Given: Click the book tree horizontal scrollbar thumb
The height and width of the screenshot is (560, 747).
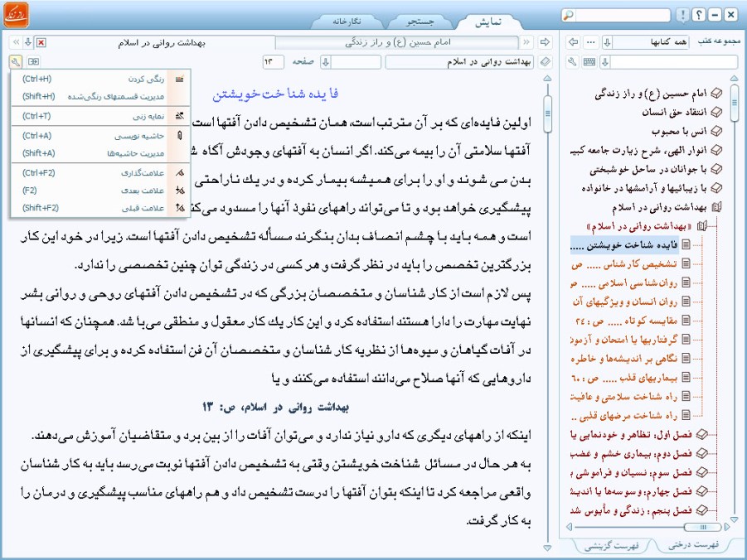Looking at the screenshot, I should tap(703, 527).
